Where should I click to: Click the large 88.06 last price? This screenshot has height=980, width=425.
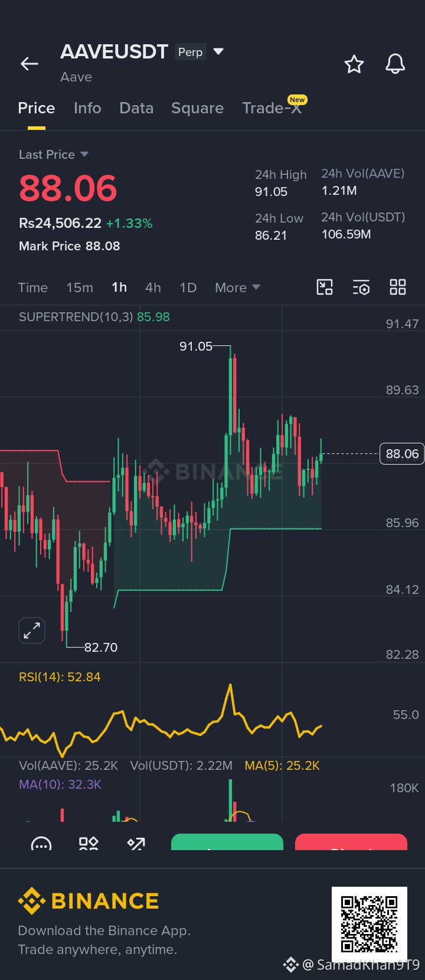(x=68, y=188)
